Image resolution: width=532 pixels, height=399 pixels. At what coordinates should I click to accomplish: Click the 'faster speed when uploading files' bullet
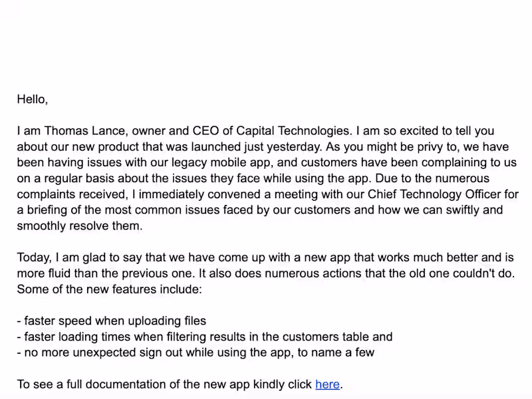click(115, 321)
